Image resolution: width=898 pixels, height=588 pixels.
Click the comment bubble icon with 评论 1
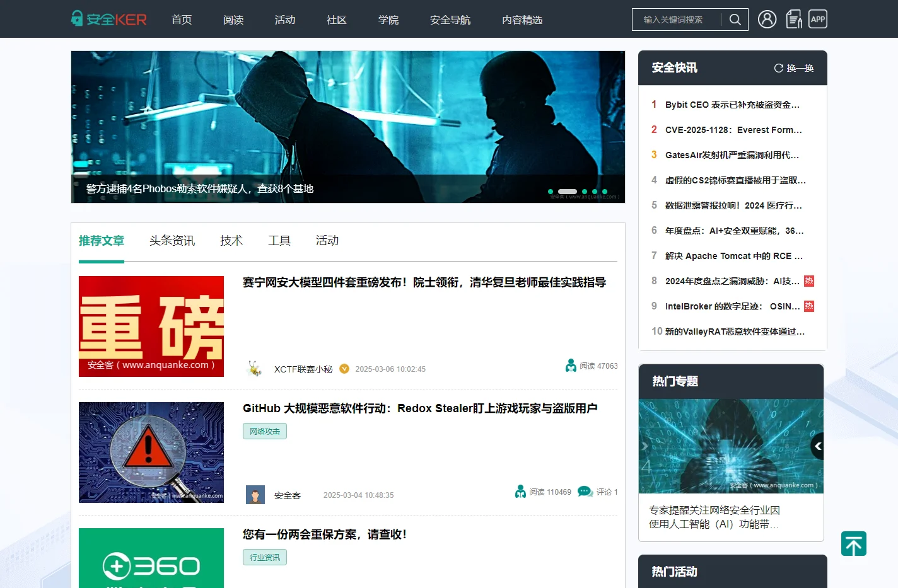click(585, 492)
